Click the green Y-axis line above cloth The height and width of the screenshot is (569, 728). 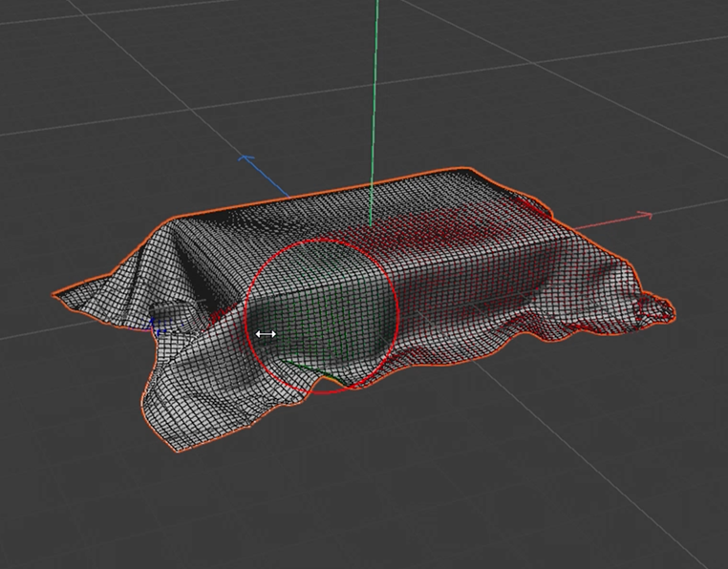point(375,112)
